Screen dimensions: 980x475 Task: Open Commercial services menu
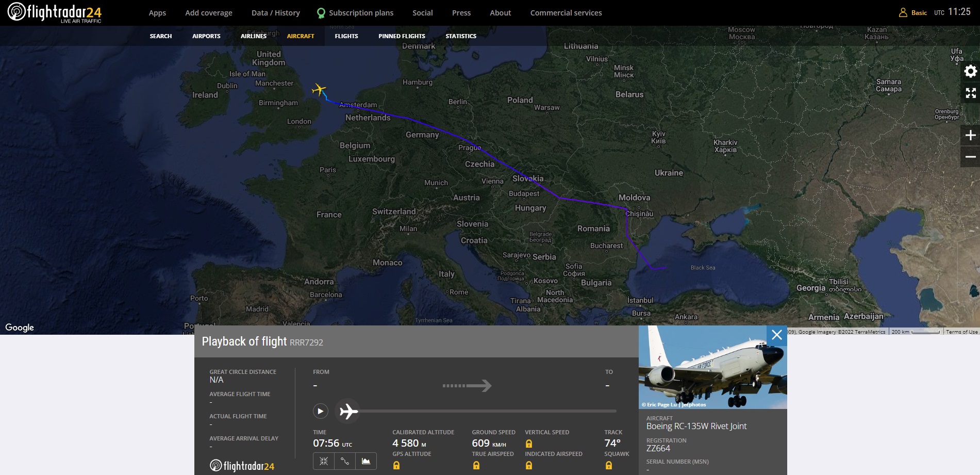pyautogui.click(x=566, y=13)
